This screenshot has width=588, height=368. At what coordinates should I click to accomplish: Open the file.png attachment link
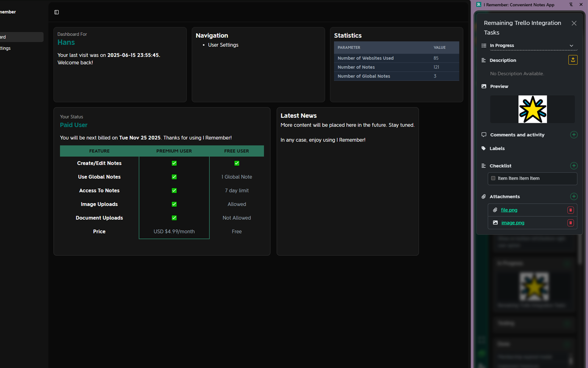pos(509,210)
